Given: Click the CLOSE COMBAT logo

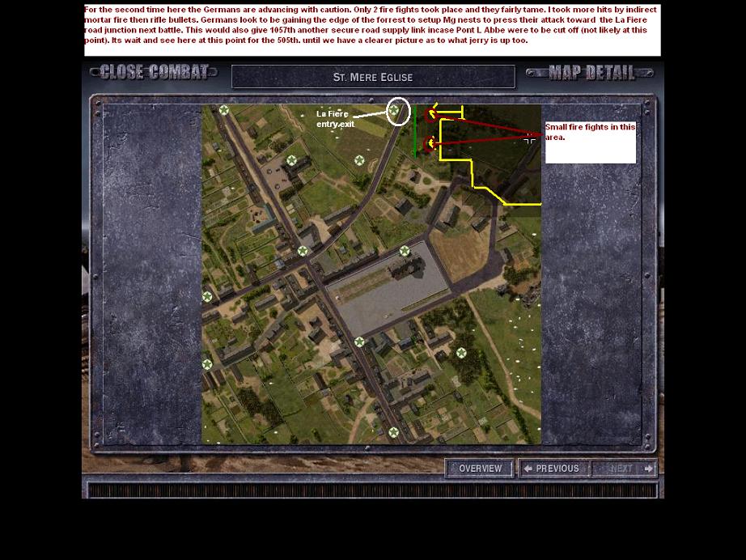Looking at the screenshot, I should [x=155, y=72].
